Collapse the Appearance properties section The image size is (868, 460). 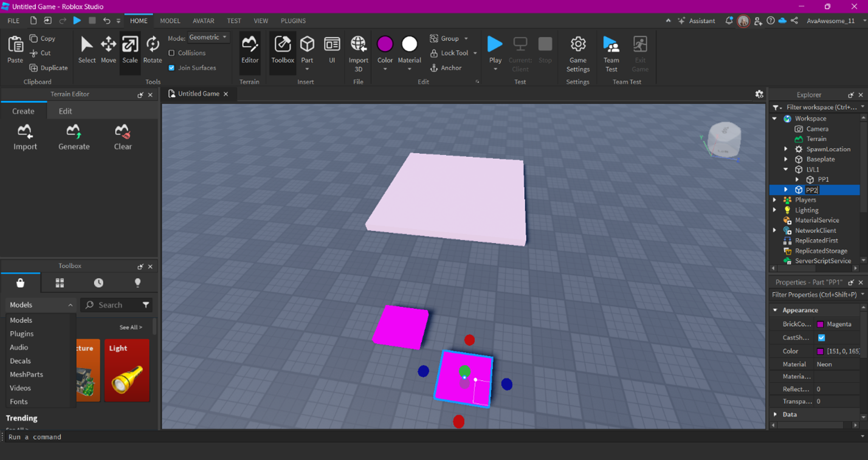(776, 311)
